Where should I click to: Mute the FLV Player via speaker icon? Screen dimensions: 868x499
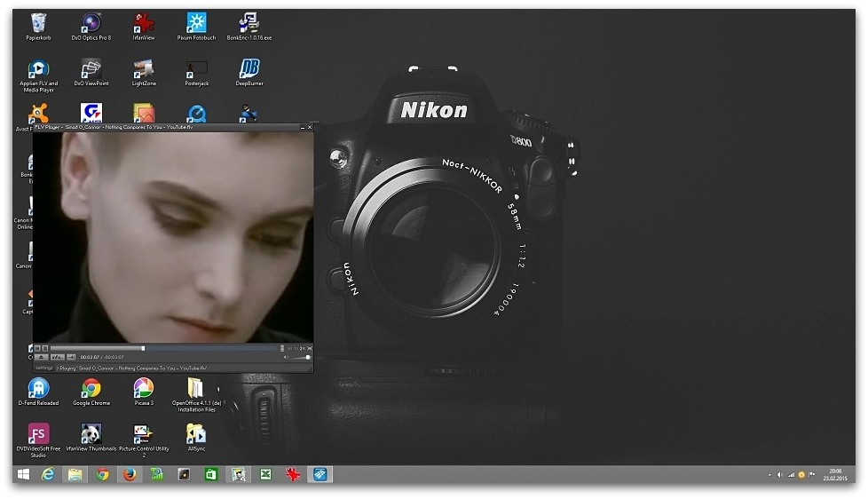pyautogui.click(x=286, y=357)
